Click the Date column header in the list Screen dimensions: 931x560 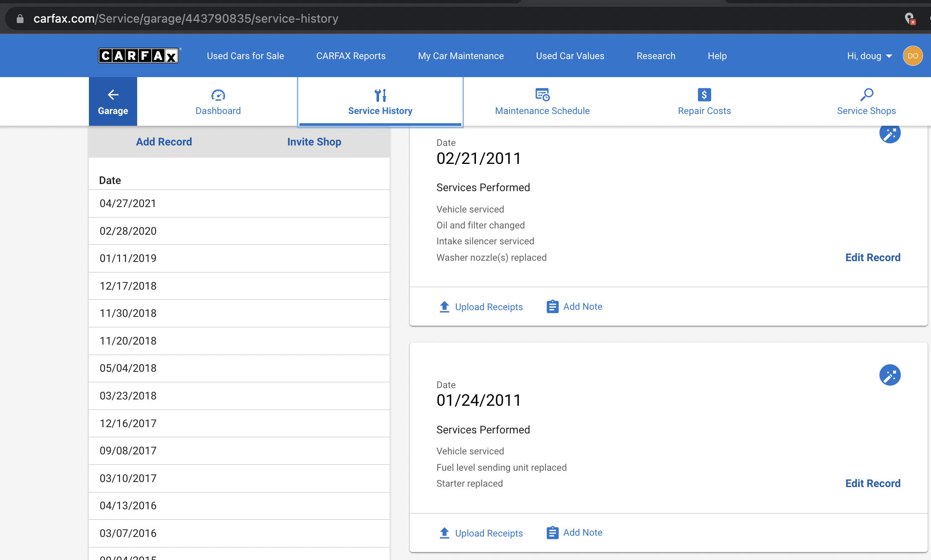click(x=110, y=180)
